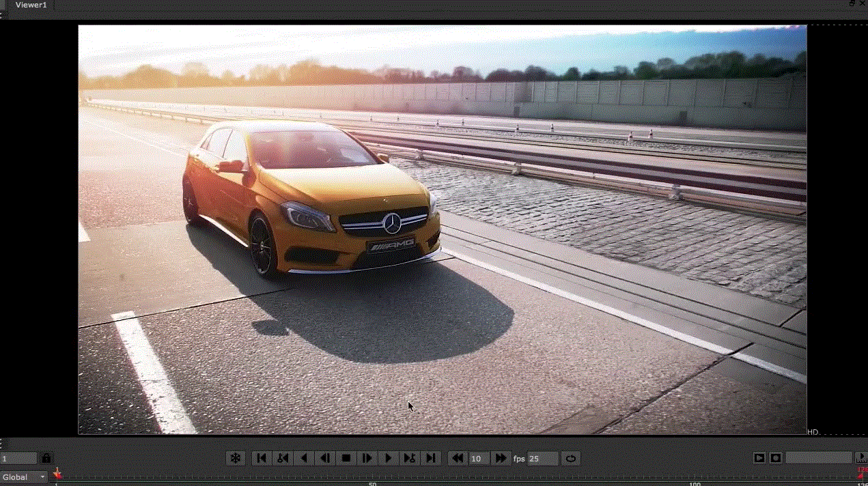The height and width of the screenshot is (486, 868).
Task: Open the Global frame range dropdown
Action: pos(24,477)
